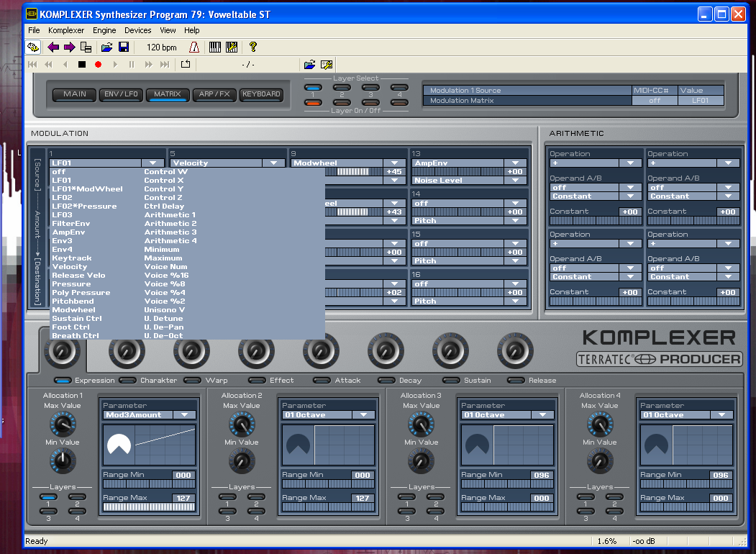Select layer 2 in Layer Select
This screenshot has height=554, width=756.
pos(342,88)
